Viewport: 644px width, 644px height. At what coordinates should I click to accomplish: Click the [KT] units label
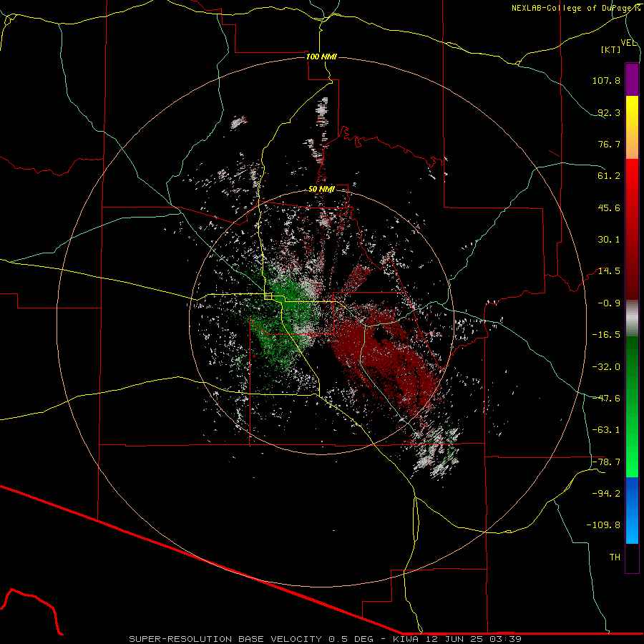(x=611, y=49)
